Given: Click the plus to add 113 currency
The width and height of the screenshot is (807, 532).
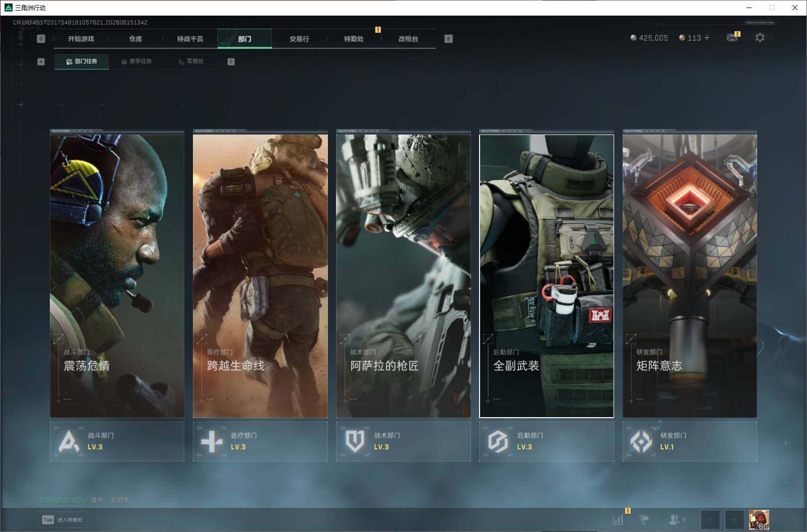Looking at the screenshot, I should (707, 38).
